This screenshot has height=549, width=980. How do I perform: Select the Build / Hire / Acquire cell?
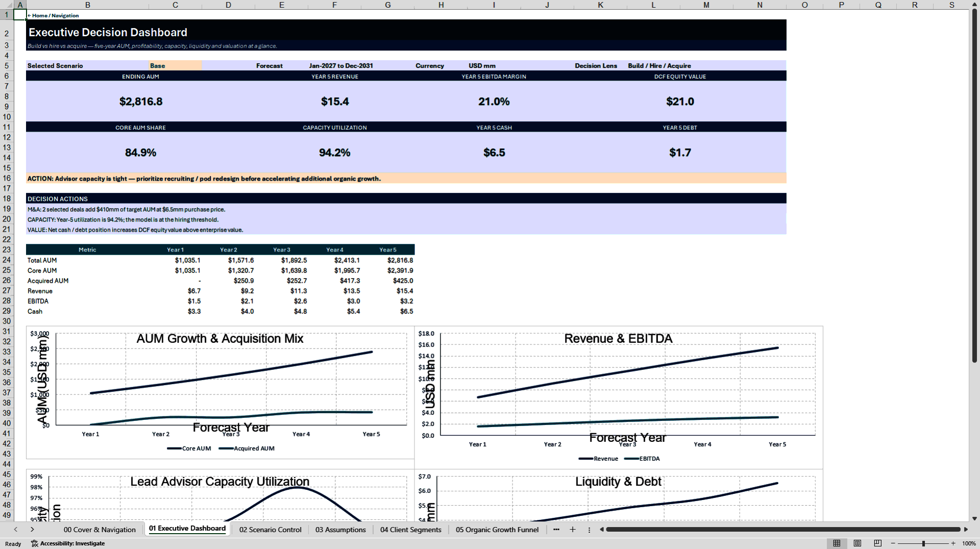(x=659, y=66)
